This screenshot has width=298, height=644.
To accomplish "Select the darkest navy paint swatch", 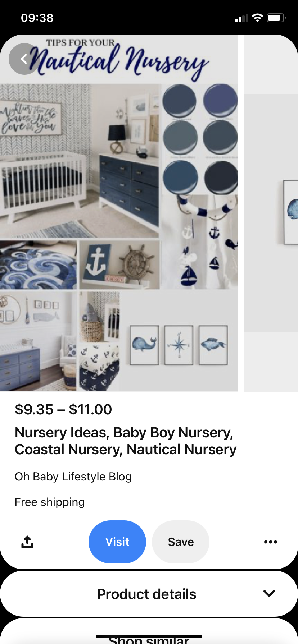I will [x=221, y=178].
